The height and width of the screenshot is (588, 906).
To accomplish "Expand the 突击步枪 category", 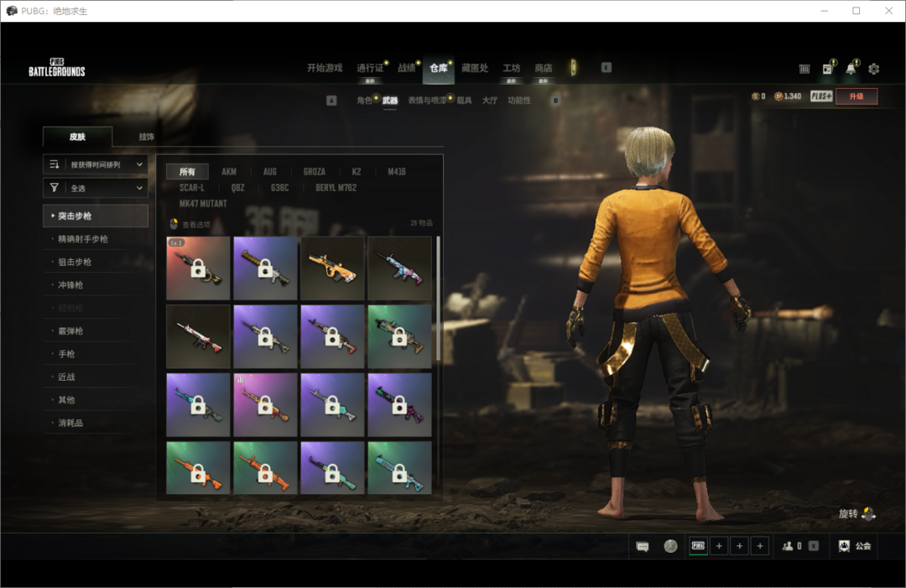I will coord(96,216).
